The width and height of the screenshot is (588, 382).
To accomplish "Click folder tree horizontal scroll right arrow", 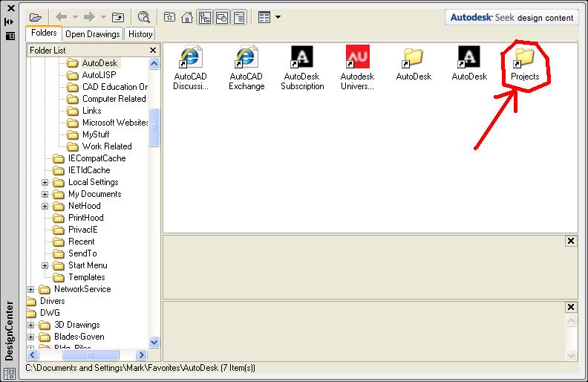I will (141, 355).
